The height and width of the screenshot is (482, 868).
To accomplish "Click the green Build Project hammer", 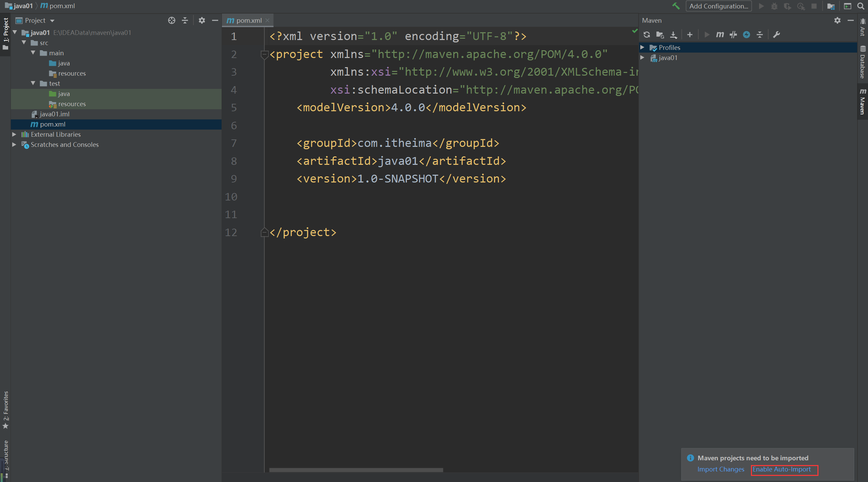I will [x=676, y=6].
